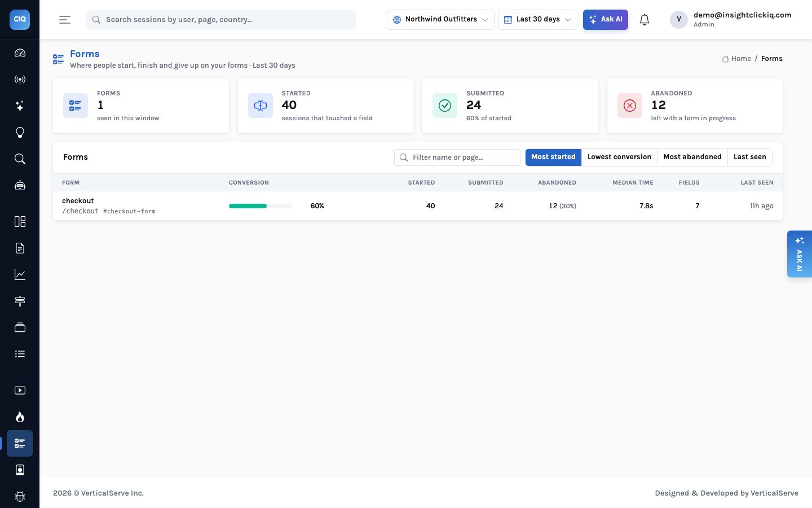Open the robot bot icon in sidebar

coord(20,186)
